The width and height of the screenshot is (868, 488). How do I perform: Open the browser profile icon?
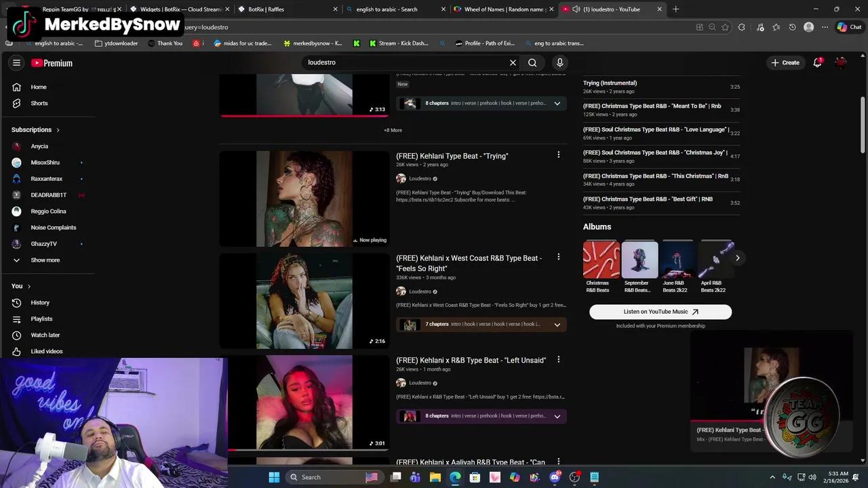(808, 27)
